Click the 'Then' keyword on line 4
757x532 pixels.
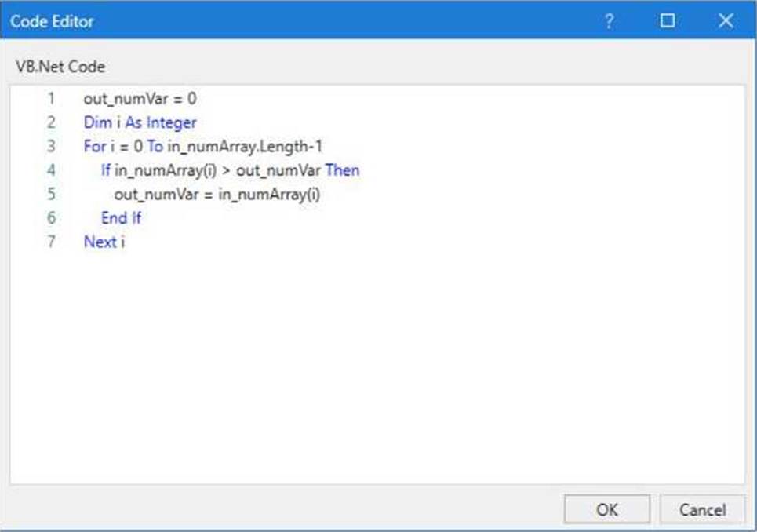pyautogui.click(x=342, y=170)
